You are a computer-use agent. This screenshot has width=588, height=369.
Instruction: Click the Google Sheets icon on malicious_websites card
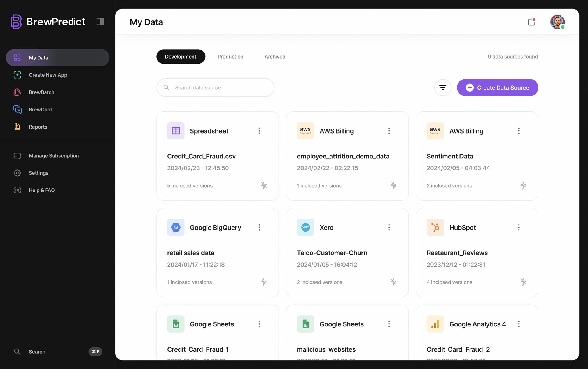(305, 324)
